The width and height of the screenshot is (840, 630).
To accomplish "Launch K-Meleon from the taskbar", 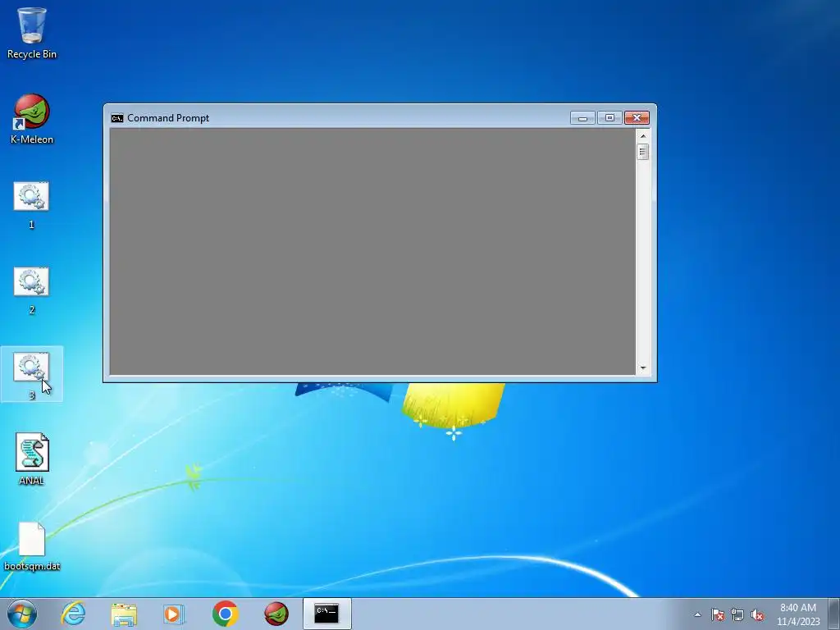I will click(276, 614).
